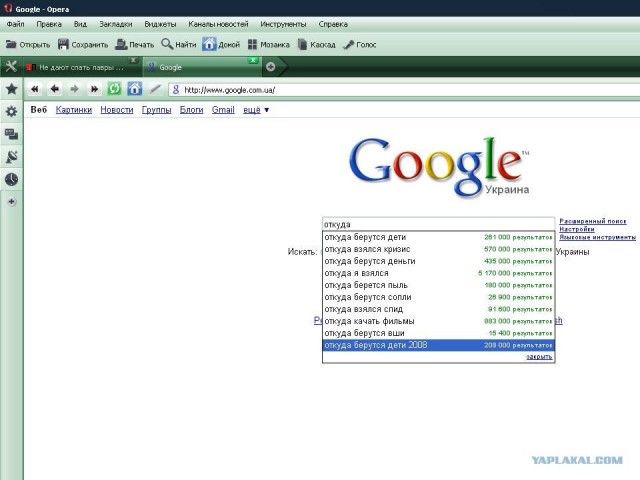640x480 pixels.
Task: Select suggestion 'откуда берутся дети 2008'
Action: click(438, 345)
